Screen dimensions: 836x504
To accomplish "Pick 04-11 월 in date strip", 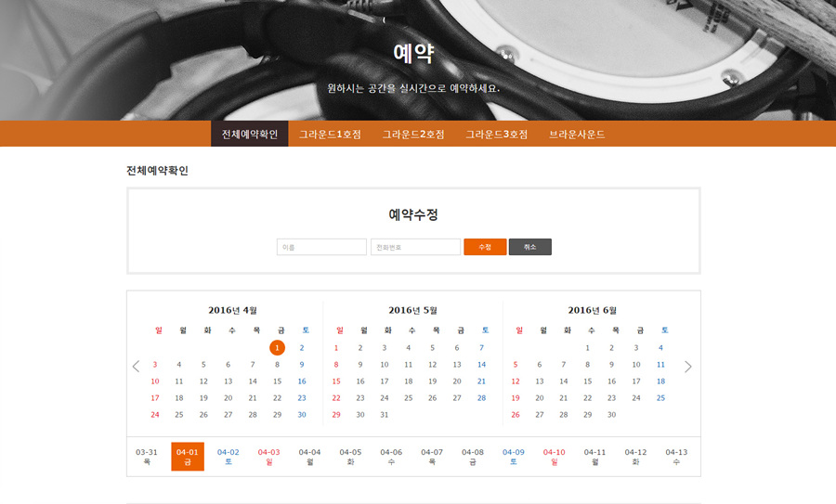I will click(595, 457).
